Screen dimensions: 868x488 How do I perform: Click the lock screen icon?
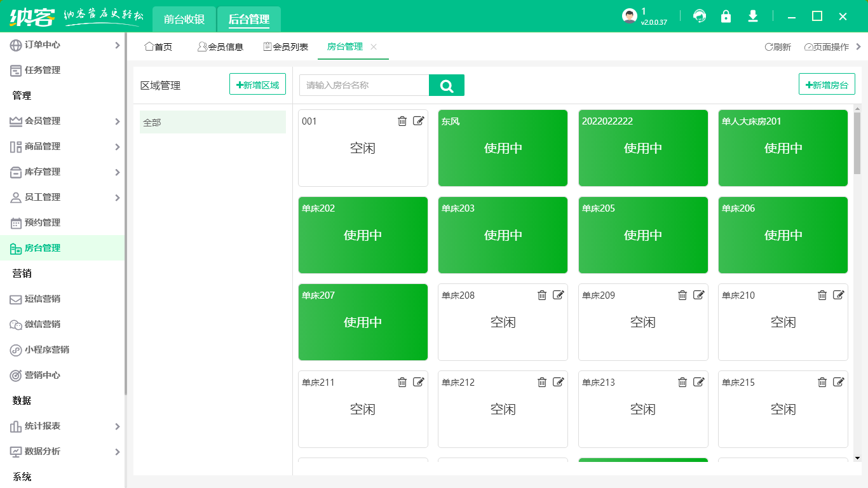(x=726, y=17)
